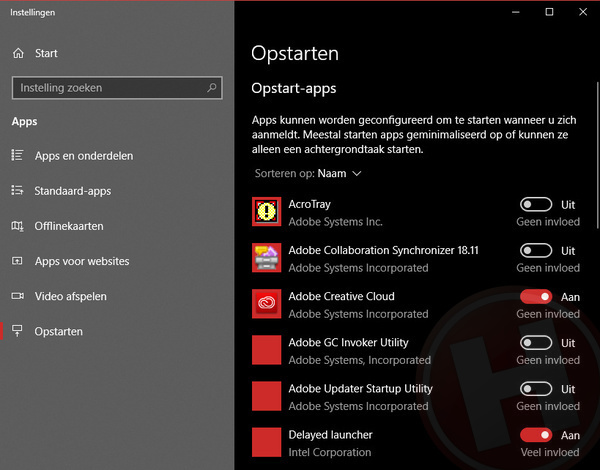600x470 pixels.
Task: Select Standaard-apps in the sidebar
Action: pos(72,191)
